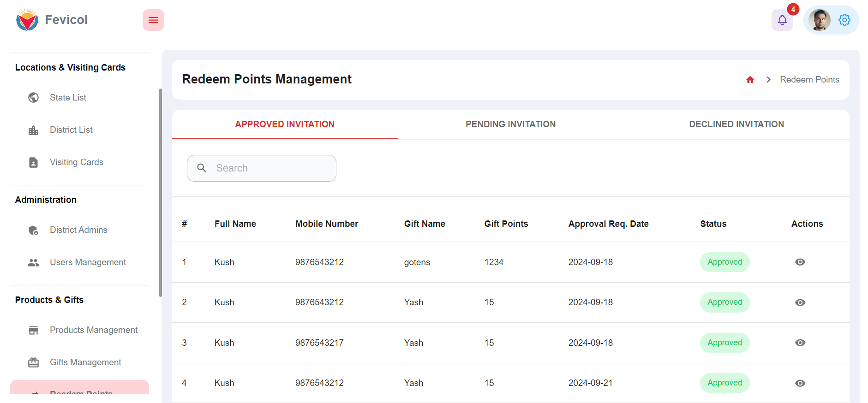The image size is (868, 403).
Task: Click the globe icon for State List
Action: pos(34,98)
